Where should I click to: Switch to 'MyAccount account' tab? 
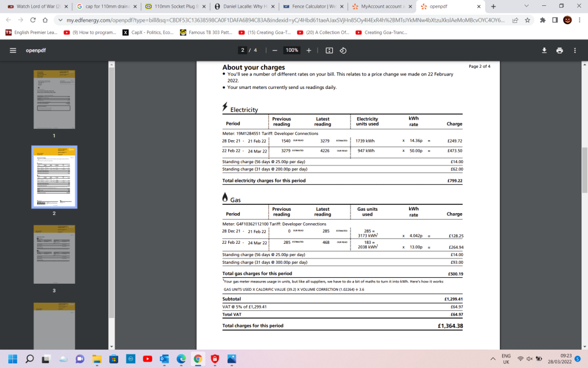[383, 6]
